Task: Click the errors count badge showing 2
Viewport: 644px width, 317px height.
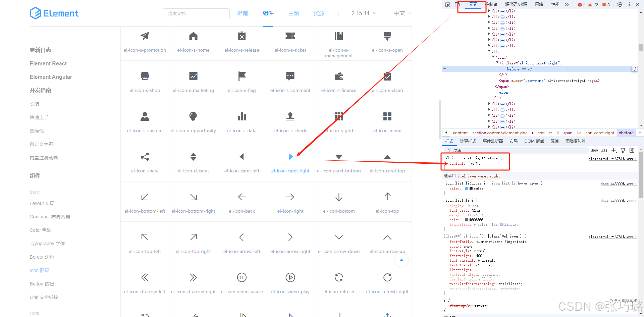Action: pos(582,4)
